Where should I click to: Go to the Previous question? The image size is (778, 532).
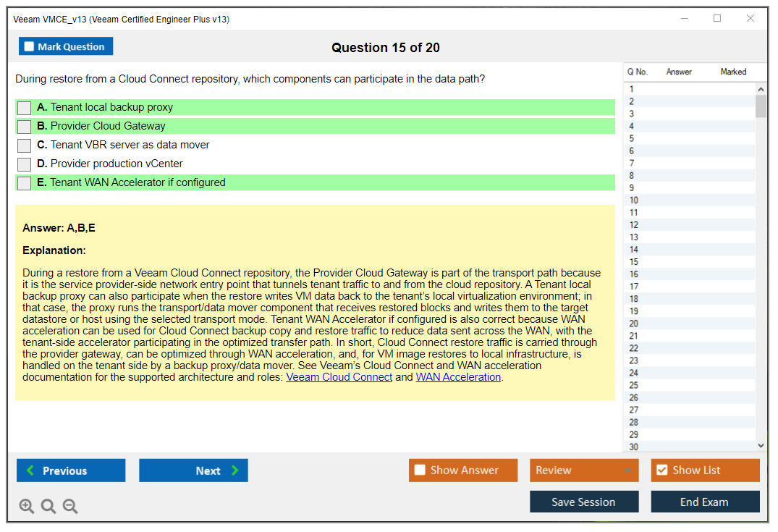[71, 470]
